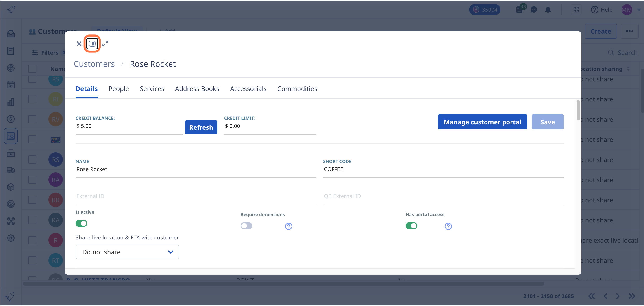
Task: Open the notification bell dropdown
Action: click(x=548, y=10)
